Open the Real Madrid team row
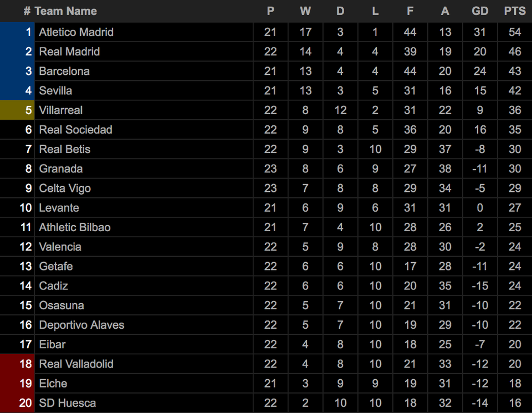 (266, 52)
